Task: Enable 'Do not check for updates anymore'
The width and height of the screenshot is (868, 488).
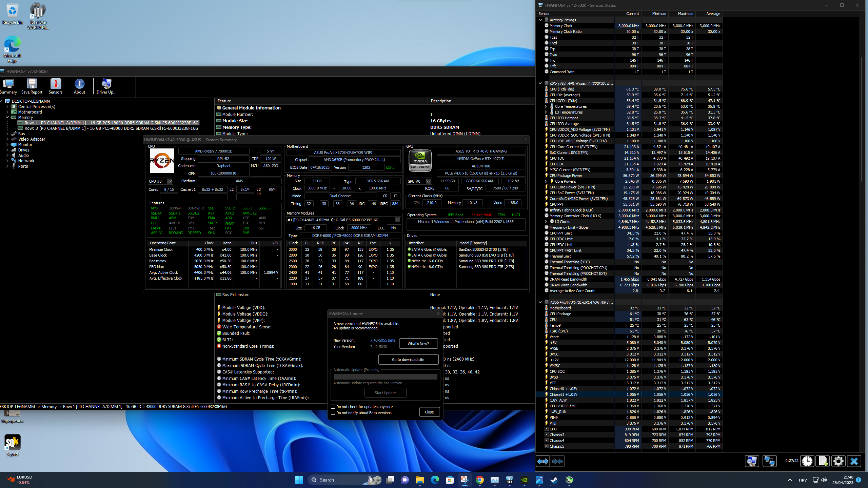Action: [333, 407]
